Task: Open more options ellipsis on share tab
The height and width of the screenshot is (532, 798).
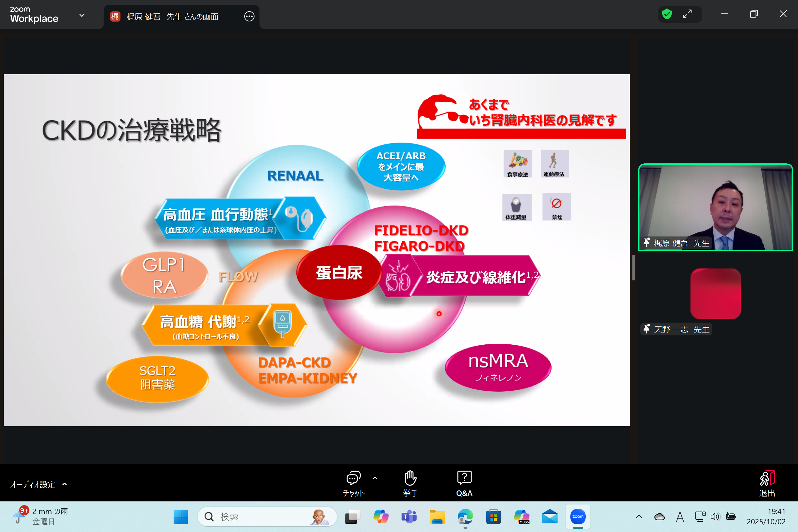Action: pos(249,16)
